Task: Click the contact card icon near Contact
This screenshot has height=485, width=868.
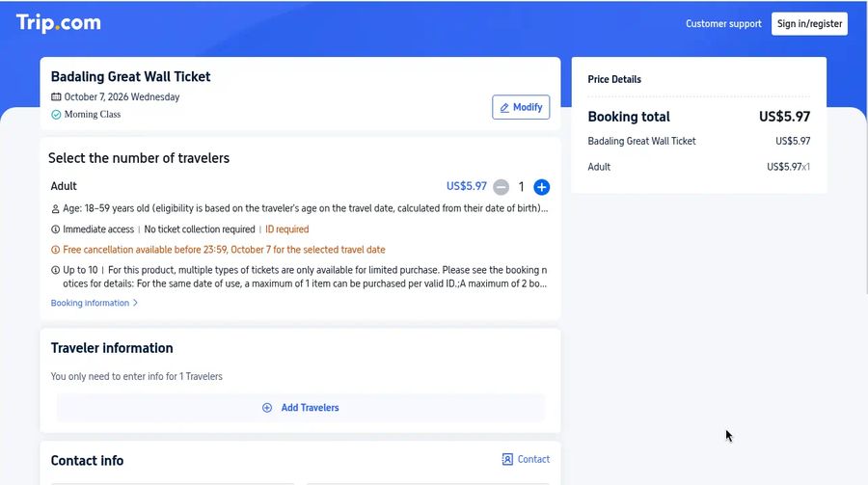Action: coord(507,459)
